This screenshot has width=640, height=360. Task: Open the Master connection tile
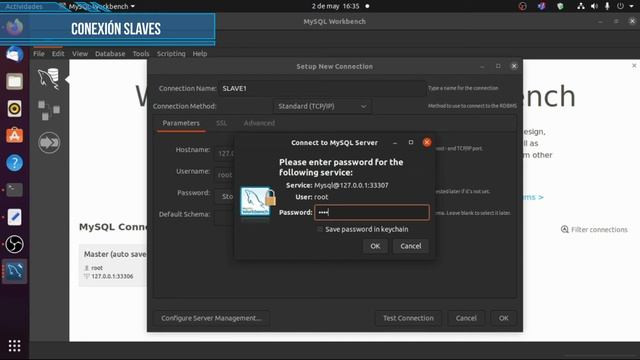pos(113,265)
